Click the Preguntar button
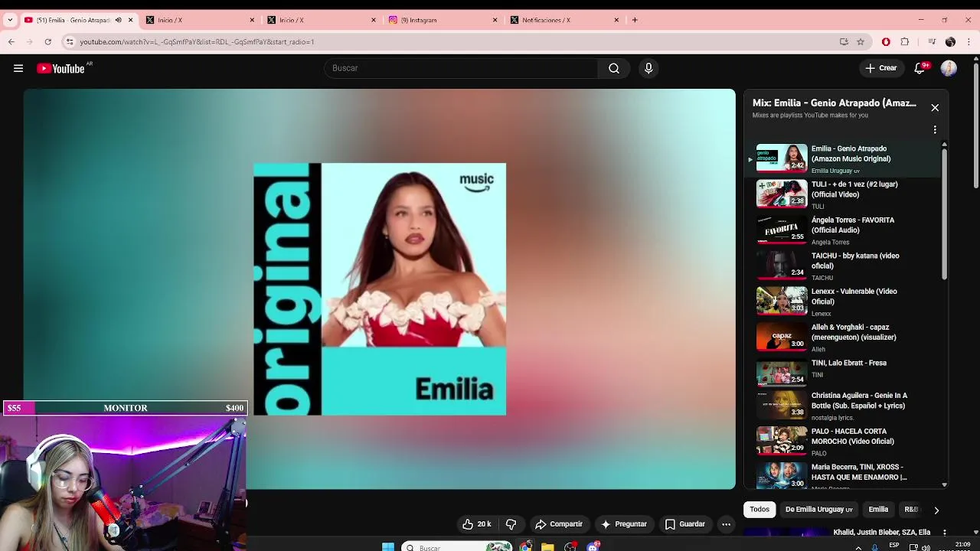Screen dimensions: 980x551 624,524
